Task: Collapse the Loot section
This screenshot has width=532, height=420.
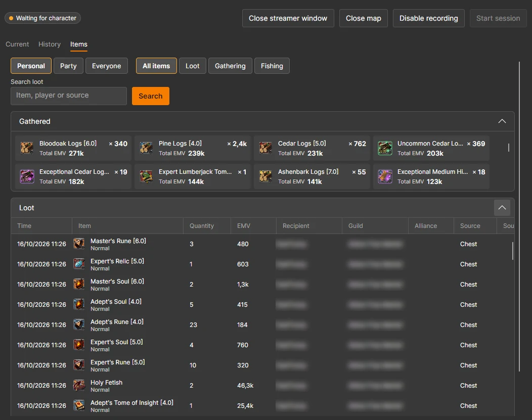Action: pyautogui.click(x=502, y=208)
